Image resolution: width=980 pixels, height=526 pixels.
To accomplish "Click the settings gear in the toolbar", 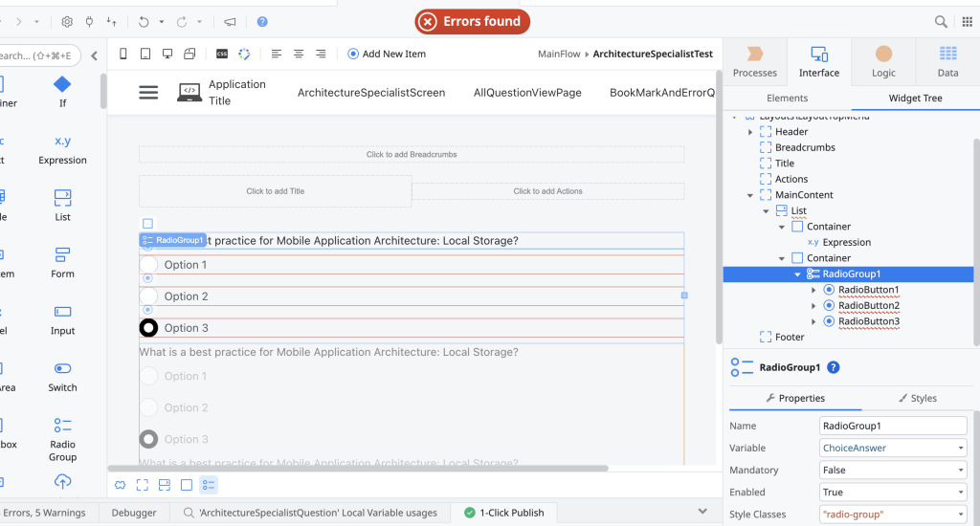I will (67, 21).
